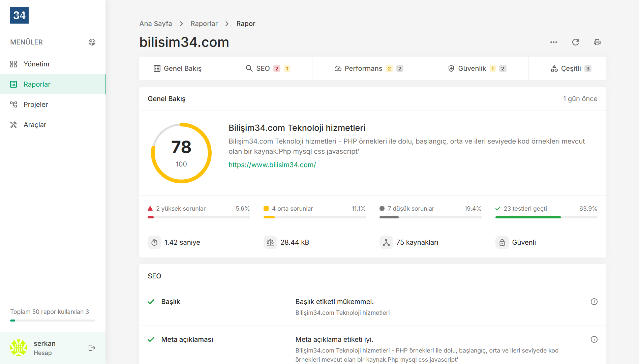
Task: Open Araçlar tools menu
Action: (53, 125)
